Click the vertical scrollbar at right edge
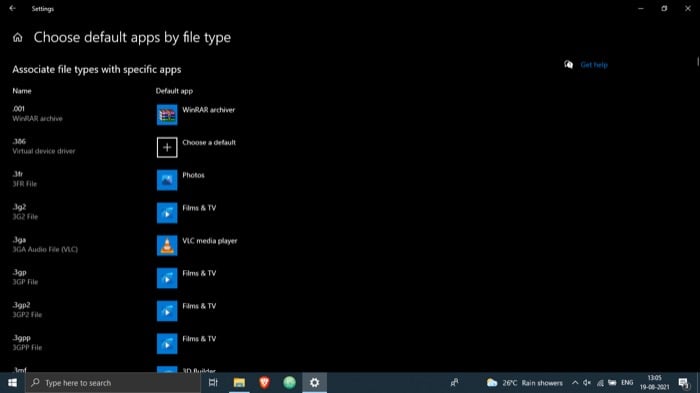 (x=698, y=61)
